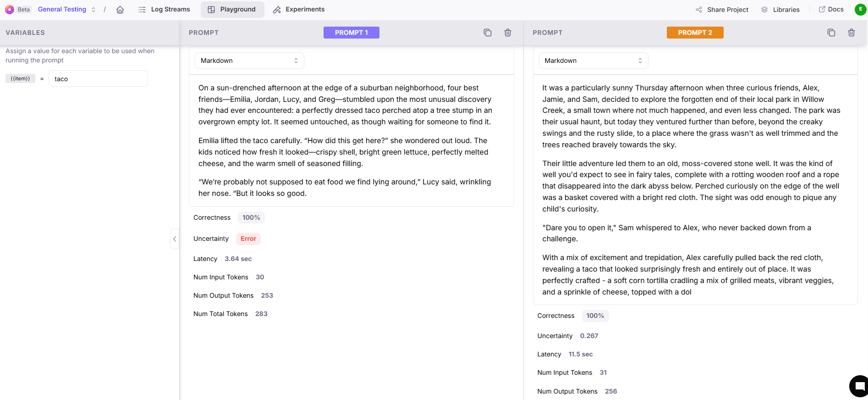Collapse the Variables panel with the chevron
Screen dimensions: 868x400
coord(175,239)
